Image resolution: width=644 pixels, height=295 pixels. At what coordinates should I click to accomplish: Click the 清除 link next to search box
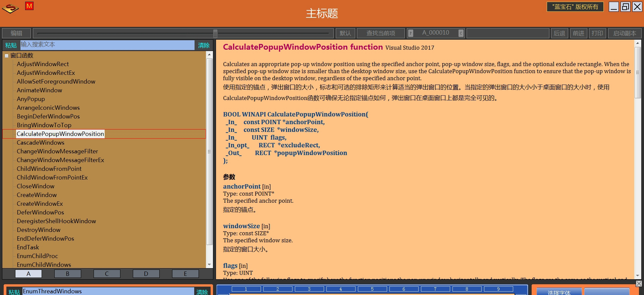pyautogui.click(x=204, y=45)
